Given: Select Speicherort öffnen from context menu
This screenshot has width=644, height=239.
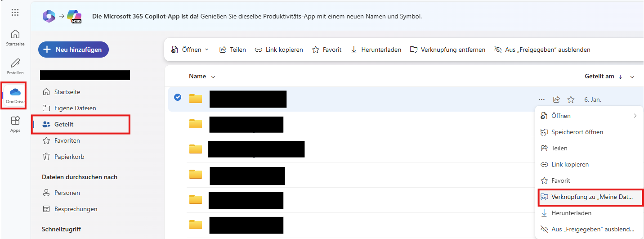Looking at the screenshot, I should click(x=577, y=132).
